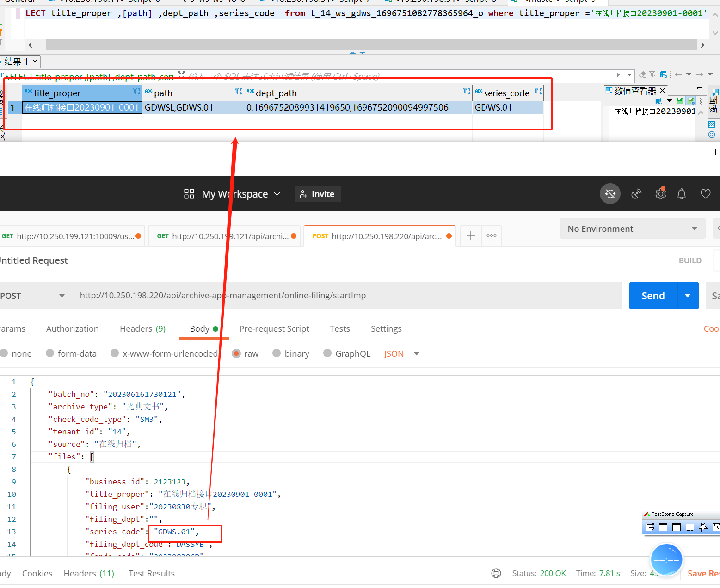Select the none body type radio
The width and height of the screenshot is (720, 588).
[4, 353]
